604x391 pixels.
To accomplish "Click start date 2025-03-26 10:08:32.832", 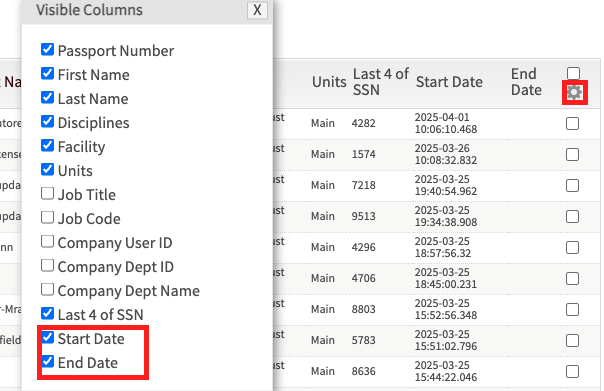I will coord(446,154).
